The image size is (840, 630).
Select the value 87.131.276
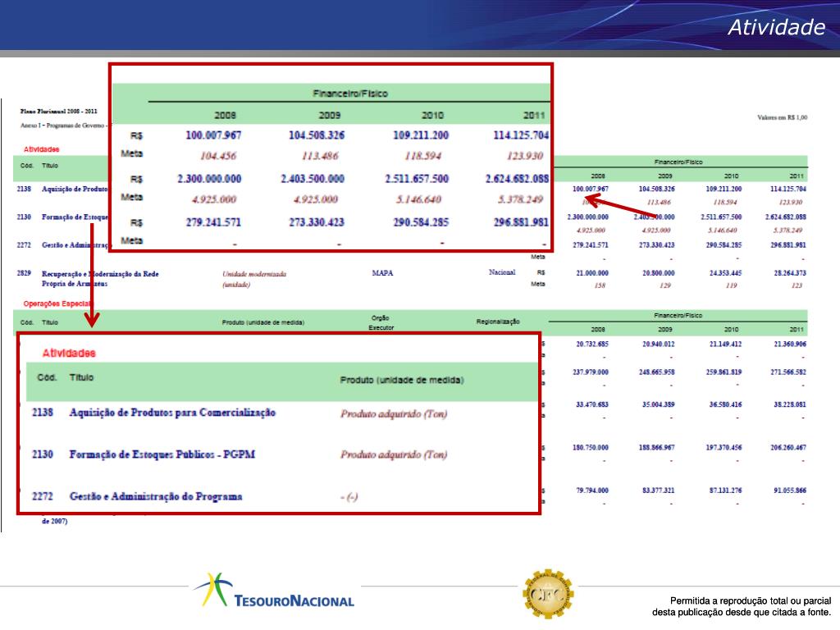pyautogui.click(x=725, y=491)
